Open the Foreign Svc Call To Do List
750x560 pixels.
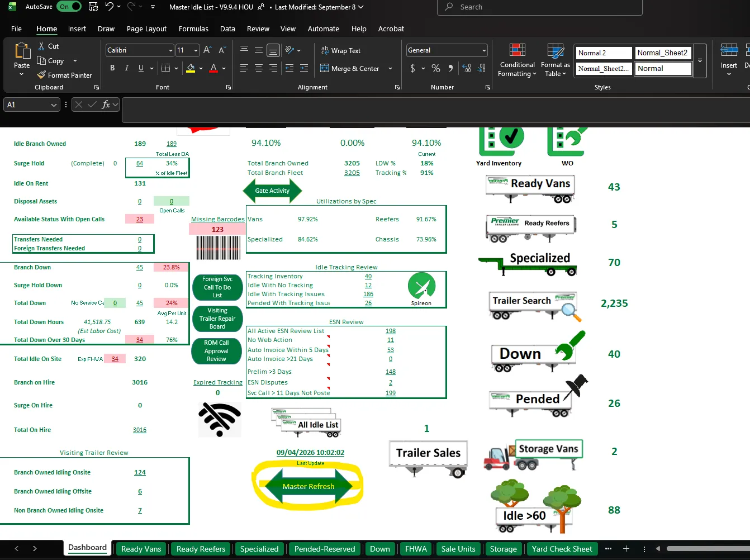217,287
